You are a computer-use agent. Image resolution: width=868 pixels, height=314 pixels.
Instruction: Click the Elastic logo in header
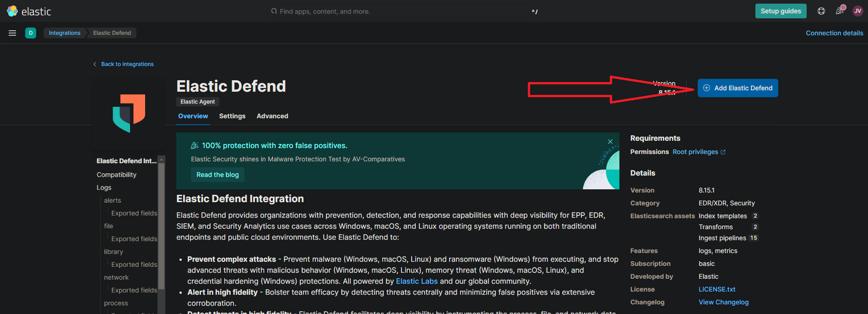coord(29,11)
